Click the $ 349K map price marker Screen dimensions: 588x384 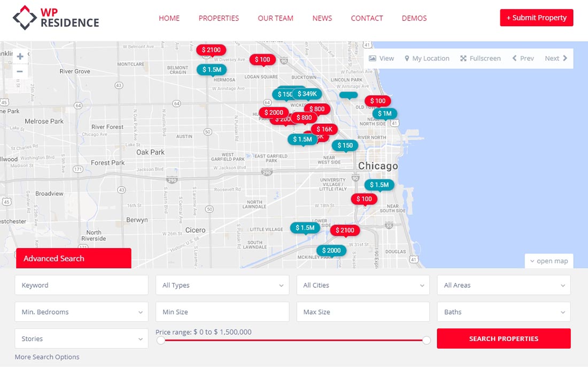[307, 94]
